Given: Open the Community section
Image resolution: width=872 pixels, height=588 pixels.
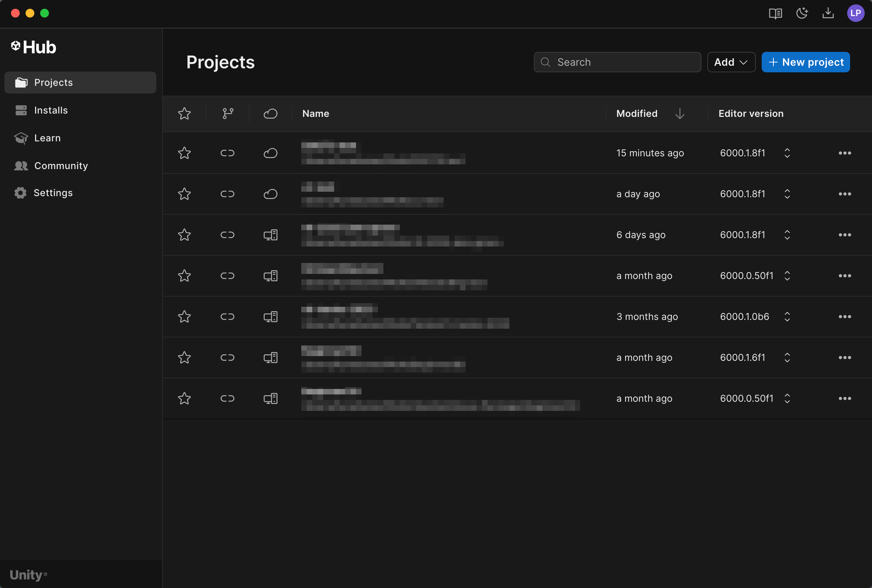Looking at the screenshot, I should tap(61, 165).
